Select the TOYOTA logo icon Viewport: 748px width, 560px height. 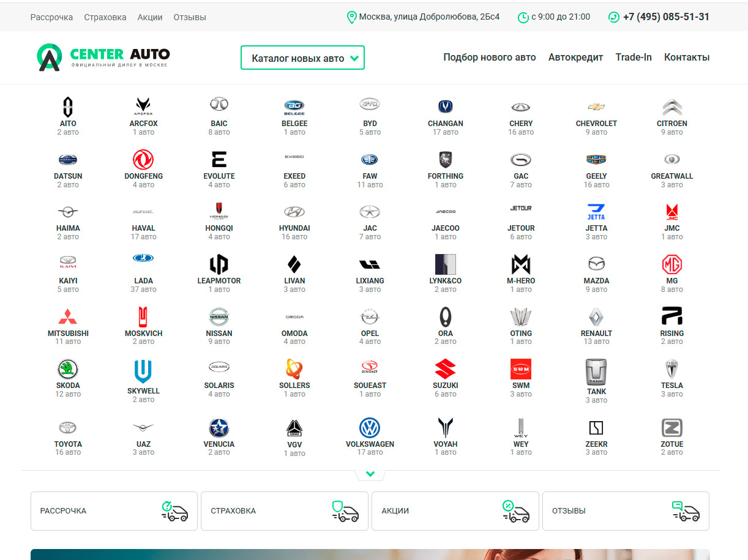(68, 427)
